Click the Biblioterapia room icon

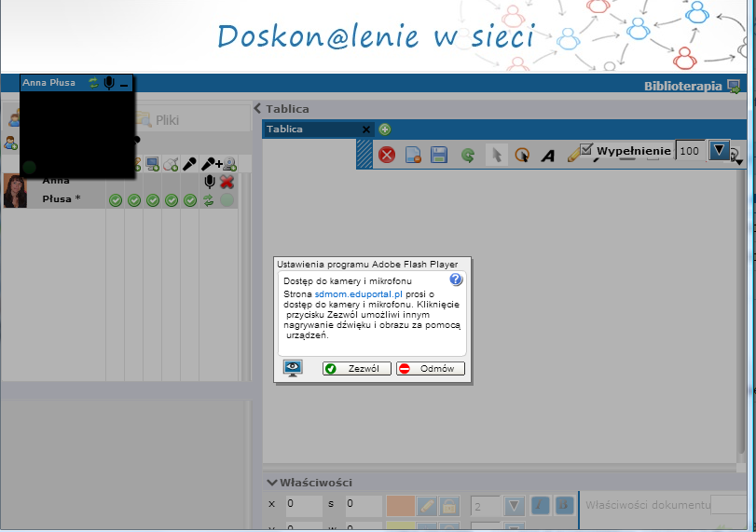[734, 87]
